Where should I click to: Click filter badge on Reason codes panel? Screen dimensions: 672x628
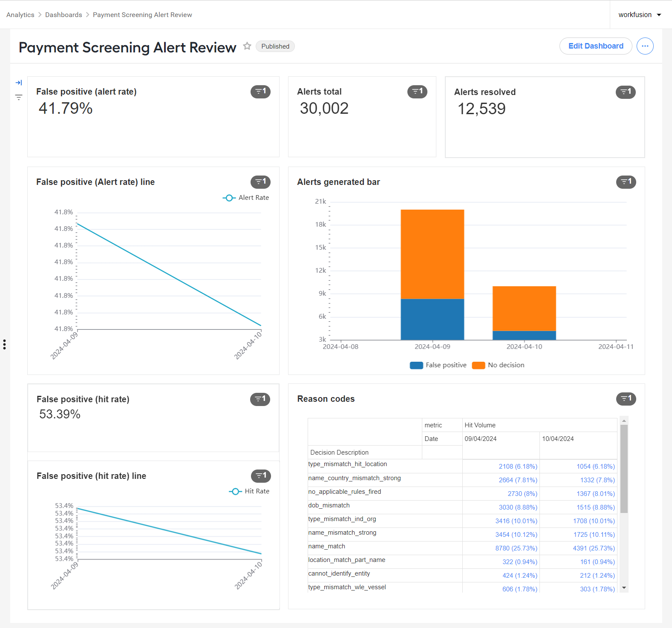[x=626, y=399]
